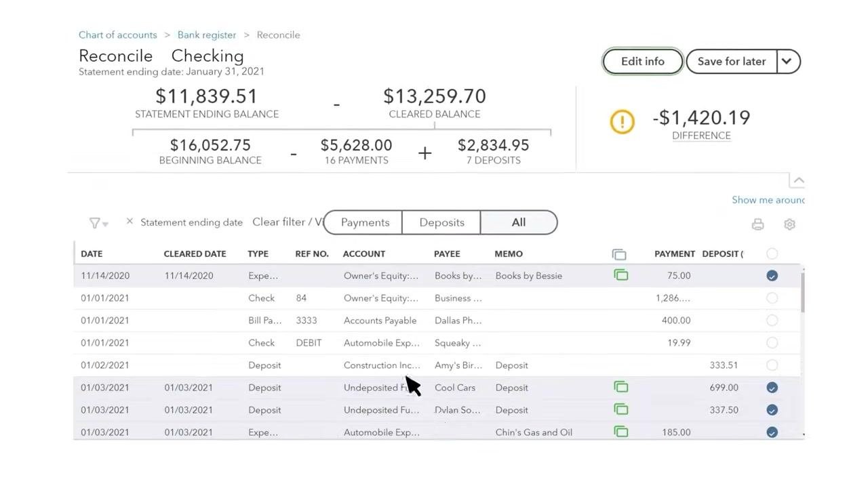The width and height of the screenshot is (868, 488).
Task: Click the print icon above the table
Action: tap(757, 224)
